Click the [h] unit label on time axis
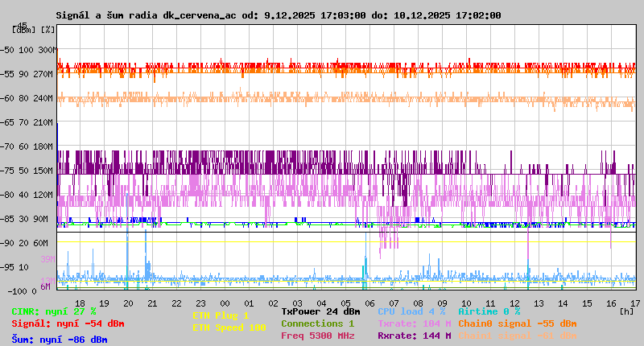The height and width of the screenshot is (346, 644). pyautogui.click(x=626, y=311)
